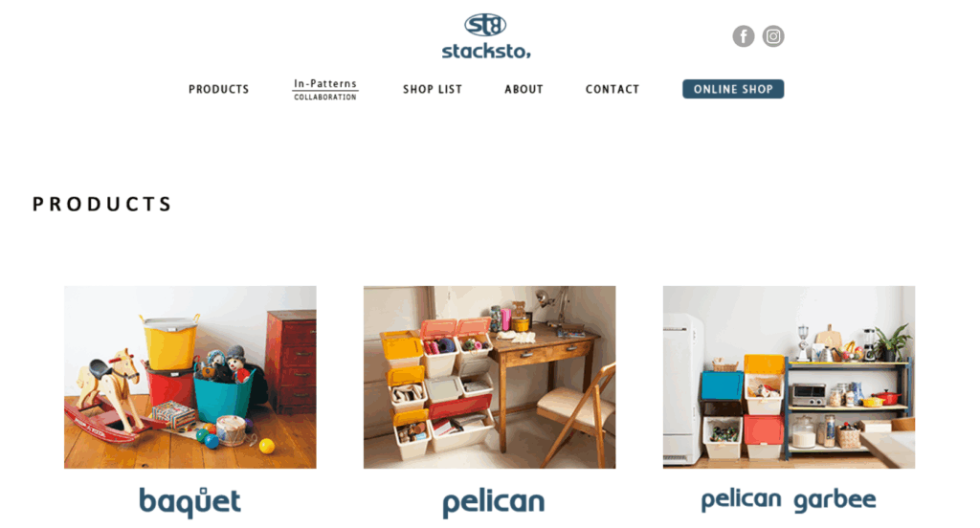This screenshot has height=528, width=980.
Task: Open the ABOUT page
Action: (523, 89)
